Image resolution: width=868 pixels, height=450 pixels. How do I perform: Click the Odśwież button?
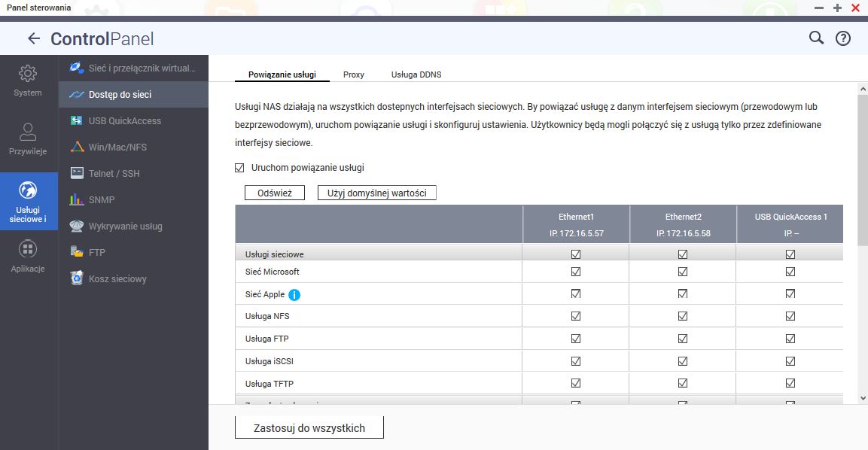tap(275, 193)
